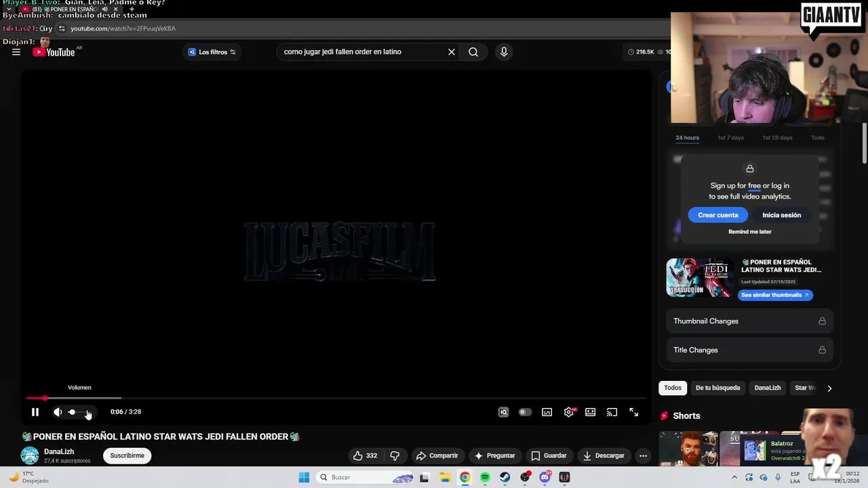
Task: Submit search with magnifier icon
Action: [473, 52]
